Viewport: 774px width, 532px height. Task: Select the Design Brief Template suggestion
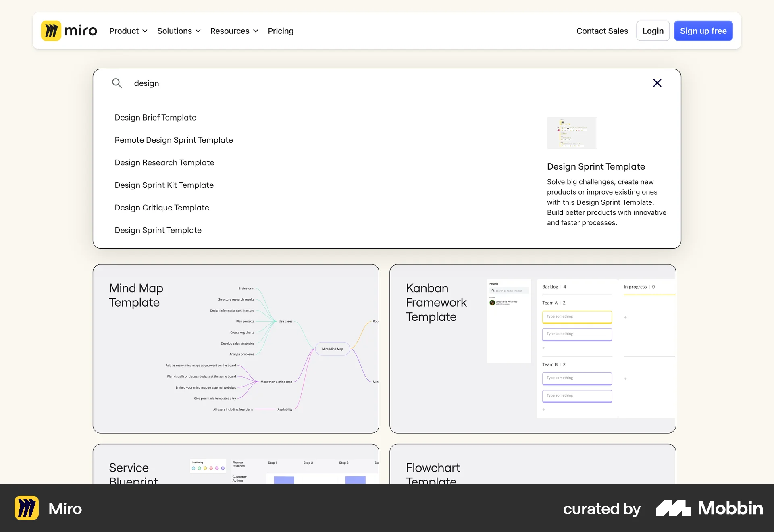[x=155, y=117]
